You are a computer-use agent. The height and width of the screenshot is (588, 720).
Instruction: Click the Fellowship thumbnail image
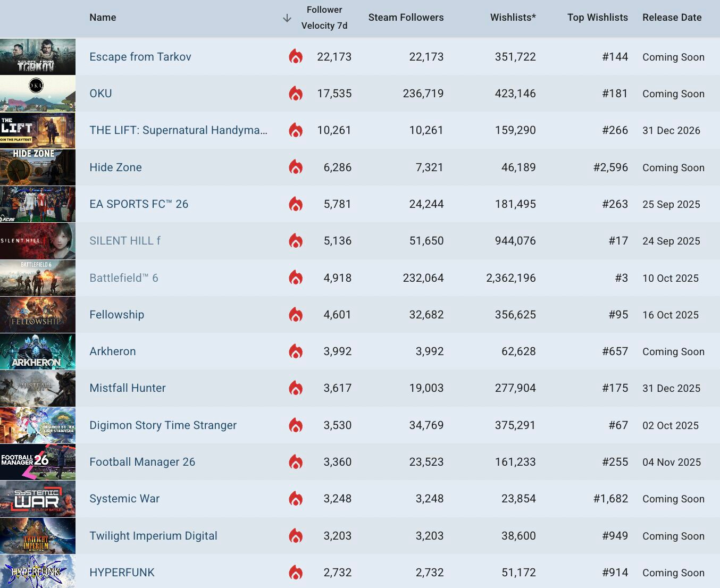[x=38, y=315]
